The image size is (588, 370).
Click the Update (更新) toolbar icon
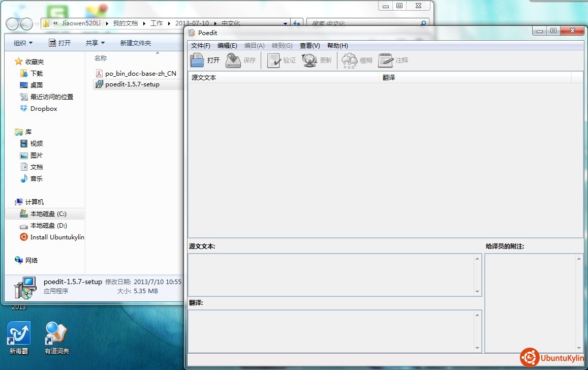(x=310, y=60)
